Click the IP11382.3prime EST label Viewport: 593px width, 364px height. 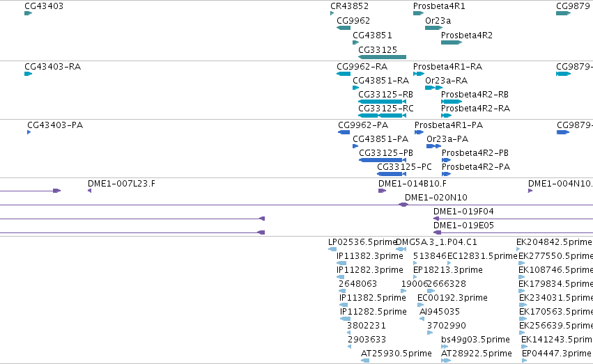point(370,256)
